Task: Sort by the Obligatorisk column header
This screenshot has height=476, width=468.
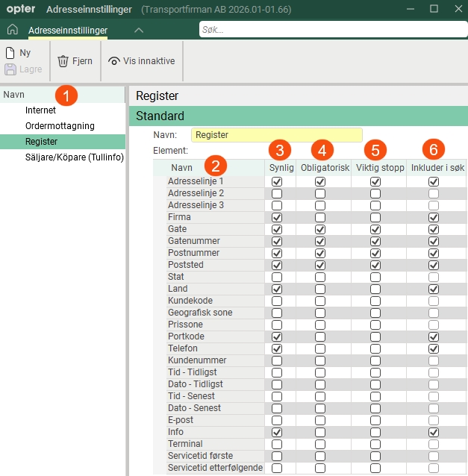Action: point(325,168)
